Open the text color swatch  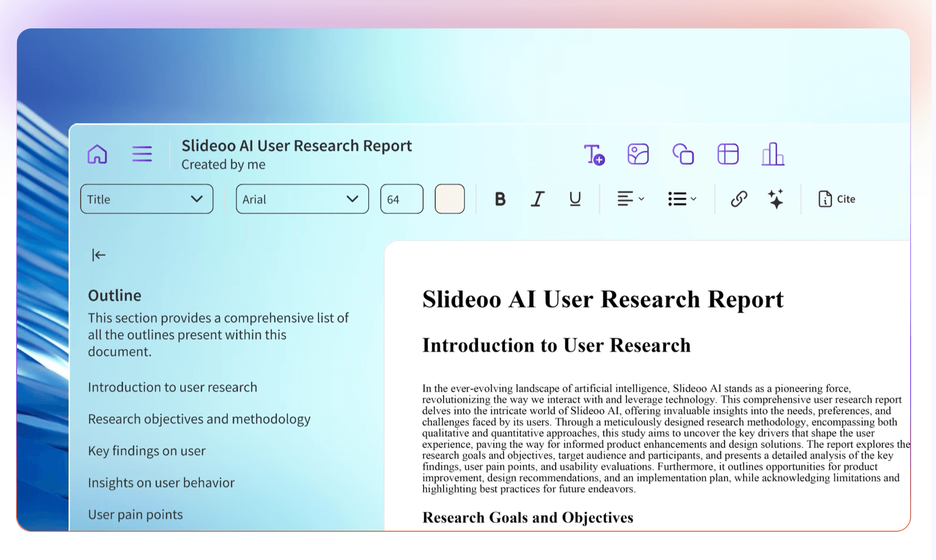pyautogui.click(x=449, y=199)
